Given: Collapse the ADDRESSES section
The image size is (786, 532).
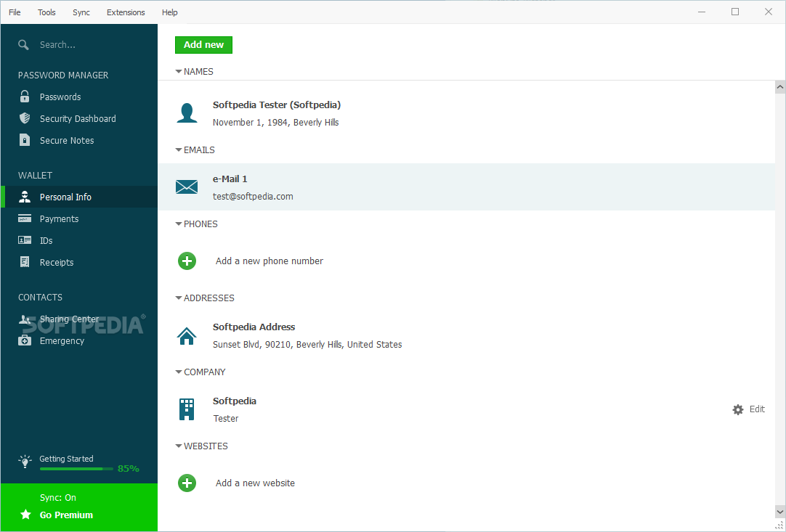Looking at the screenshot, I should (179, 298).
